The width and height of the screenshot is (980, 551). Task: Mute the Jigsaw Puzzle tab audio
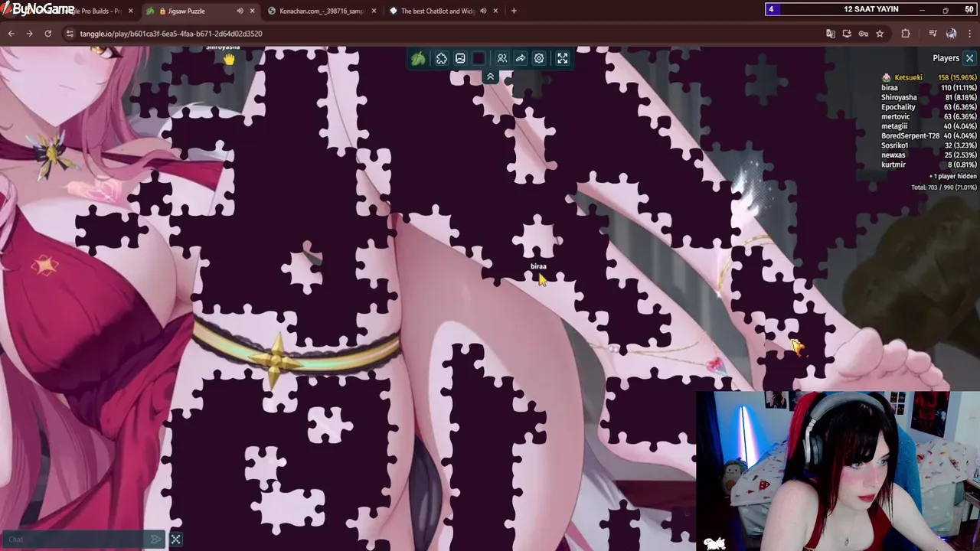click(x=240, y=11)
